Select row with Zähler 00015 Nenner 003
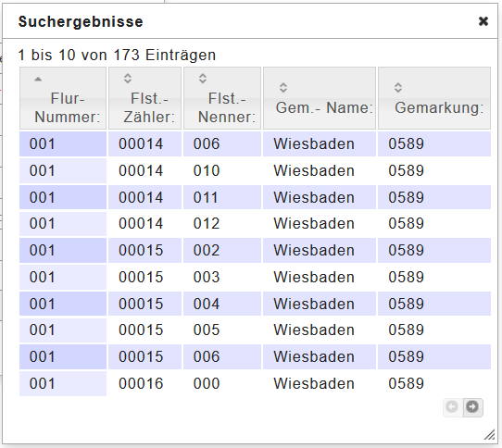502x448 pixels. pos(255,277)
